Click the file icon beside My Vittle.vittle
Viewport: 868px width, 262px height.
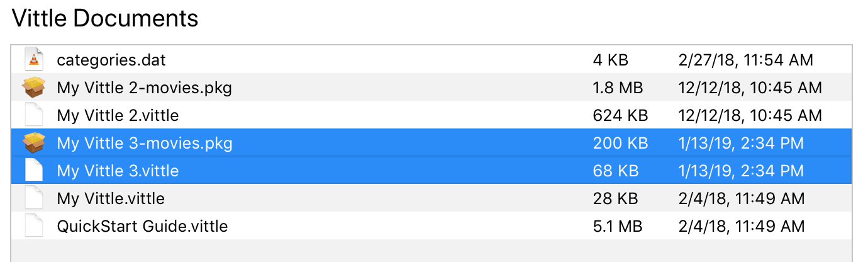34,198
